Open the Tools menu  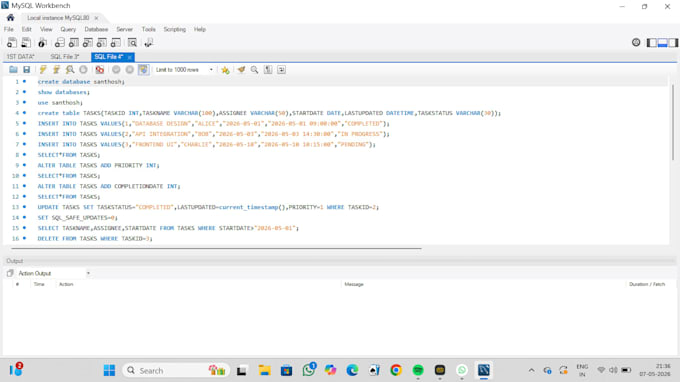(x=148, y=29)
